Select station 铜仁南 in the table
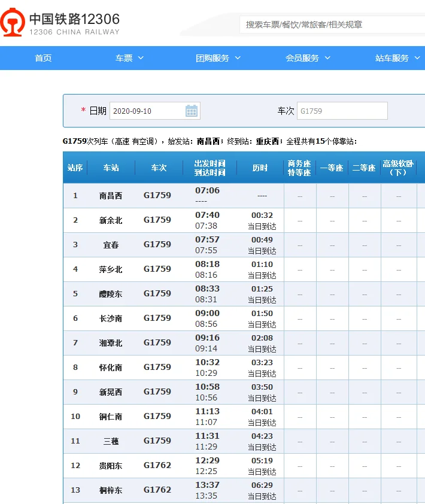The width and height of the screenshot is (425, 504). [x=111, y=417]
